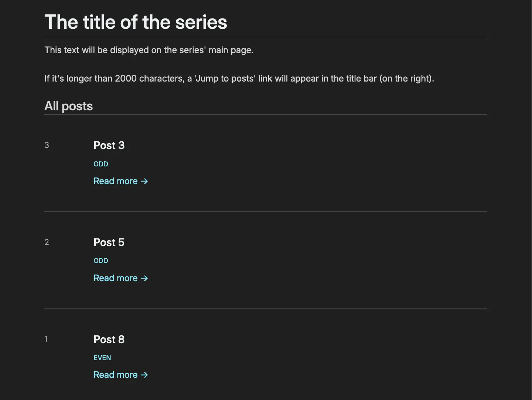Click series index number 1 beside Post 8
532x400 pixels.
point(46,339)
